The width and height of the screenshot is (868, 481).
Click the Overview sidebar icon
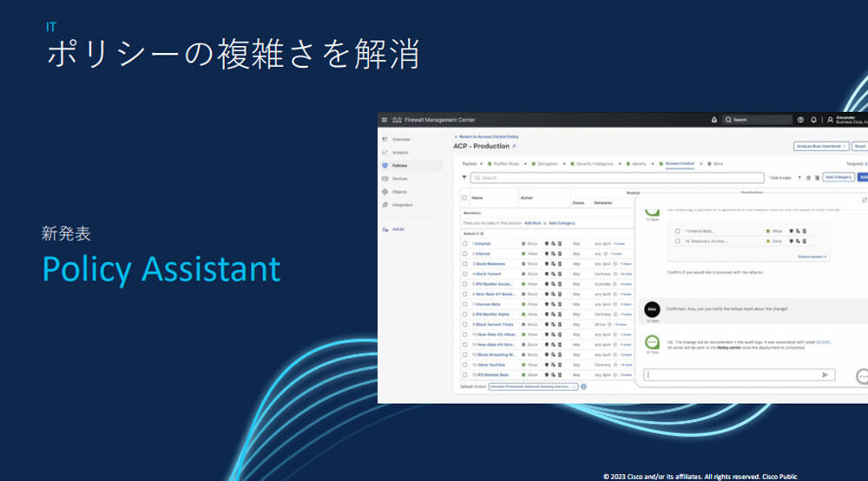point(385,140)
